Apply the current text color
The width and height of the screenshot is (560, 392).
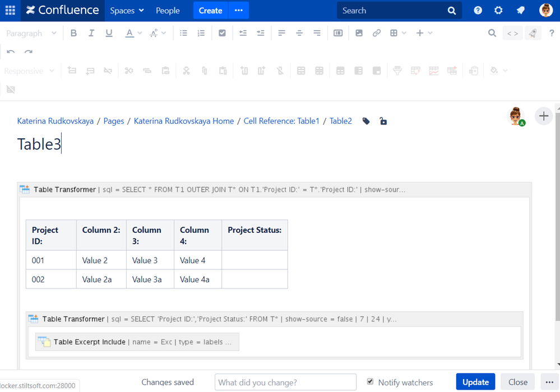pos(129,33)
